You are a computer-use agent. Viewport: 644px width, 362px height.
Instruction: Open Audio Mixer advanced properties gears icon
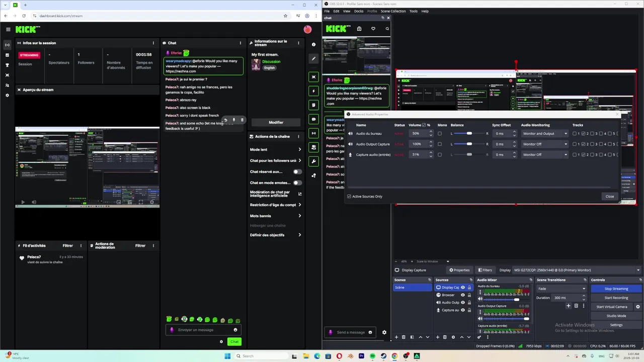point(479,337)
